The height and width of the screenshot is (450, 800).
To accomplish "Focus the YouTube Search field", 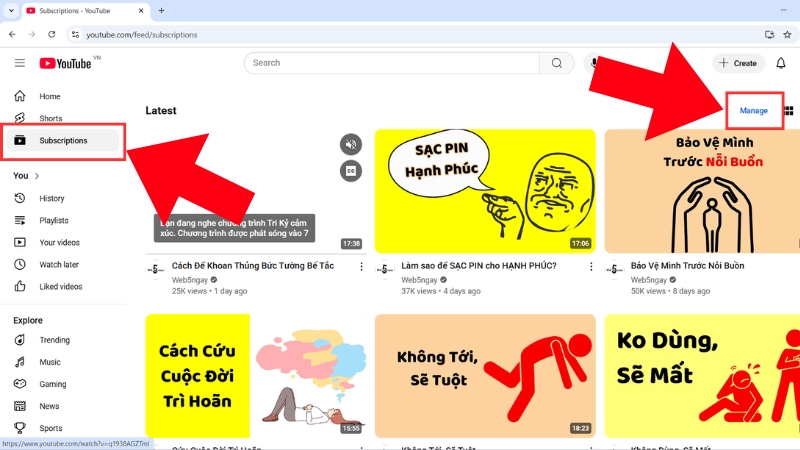I will [392, 63].
